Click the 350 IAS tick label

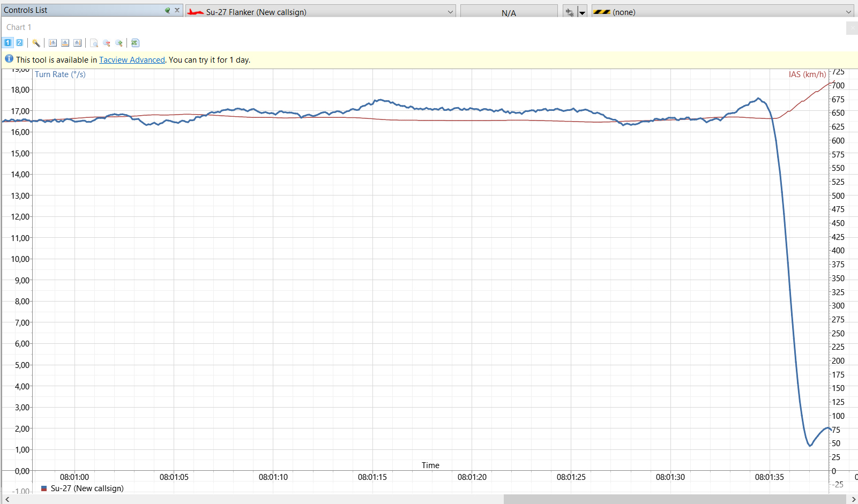(x=838, y=279)
